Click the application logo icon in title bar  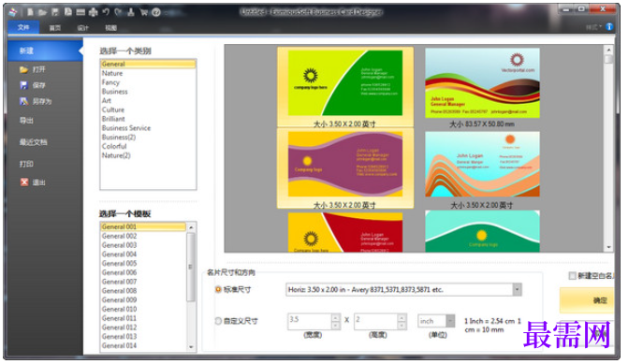point(13,12)
